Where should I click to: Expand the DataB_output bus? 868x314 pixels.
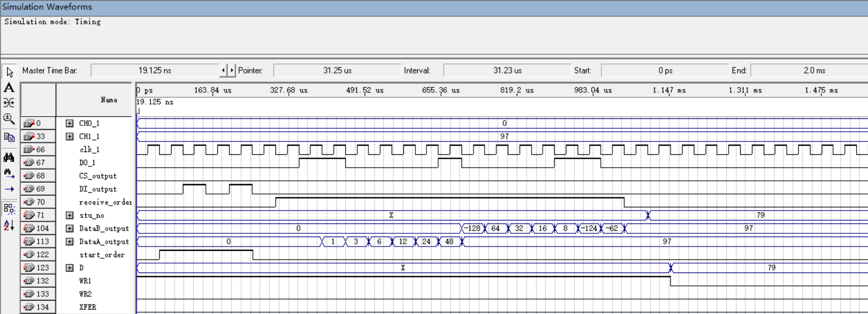pos(70,228)
